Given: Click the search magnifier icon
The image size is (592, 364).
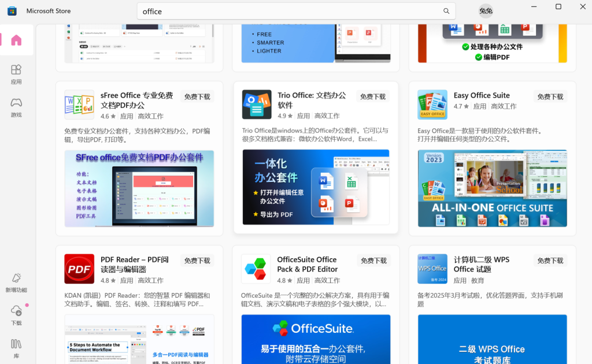Looking at the screenshot, I should 446,11.
